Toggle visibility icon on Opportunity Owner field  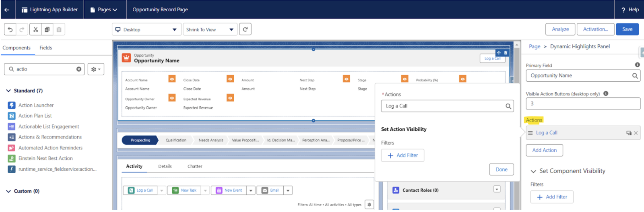point(172,98)
